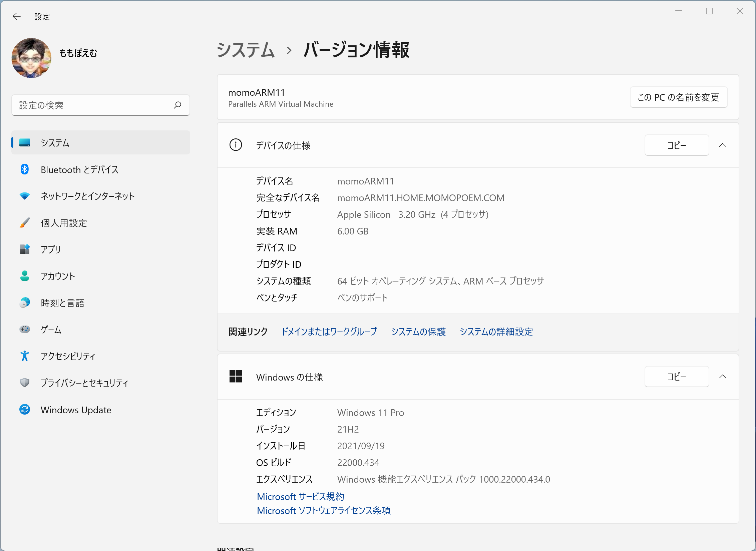Click the プロダクト ID label
The width and height of the screenshot is (756, 551).
point(279,264)
